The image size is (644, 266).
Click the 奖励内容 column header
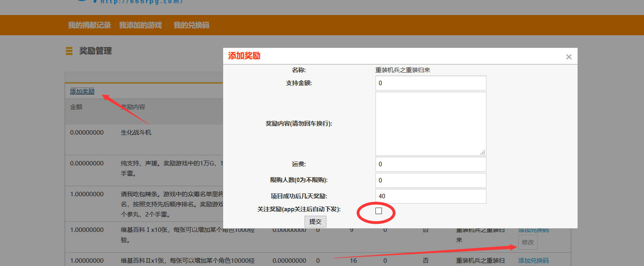tap(133, 107)
